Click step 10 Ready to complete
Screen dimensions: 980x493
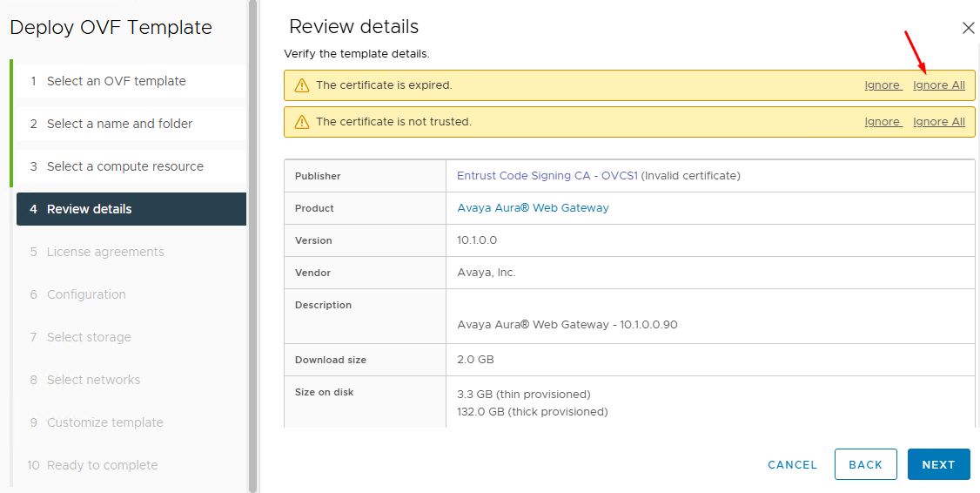pos(102,465)
